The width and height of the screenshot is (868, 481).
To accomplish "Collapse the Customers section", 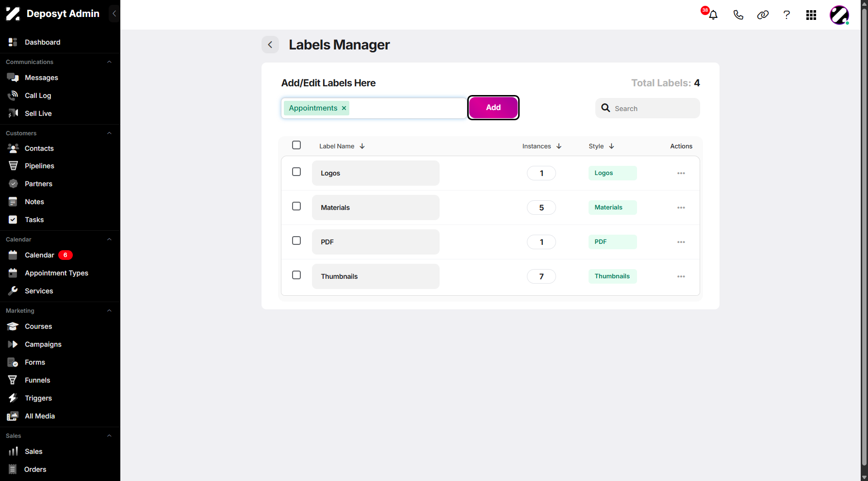I will click(x=109, y=133).
